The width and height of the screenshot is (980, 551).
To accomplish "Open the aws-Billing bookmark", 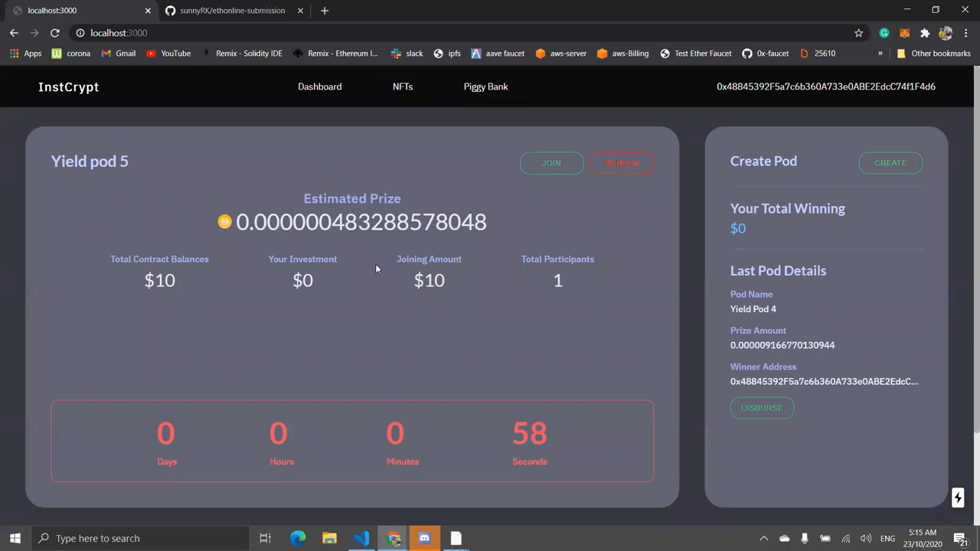I will coord(622,54).
